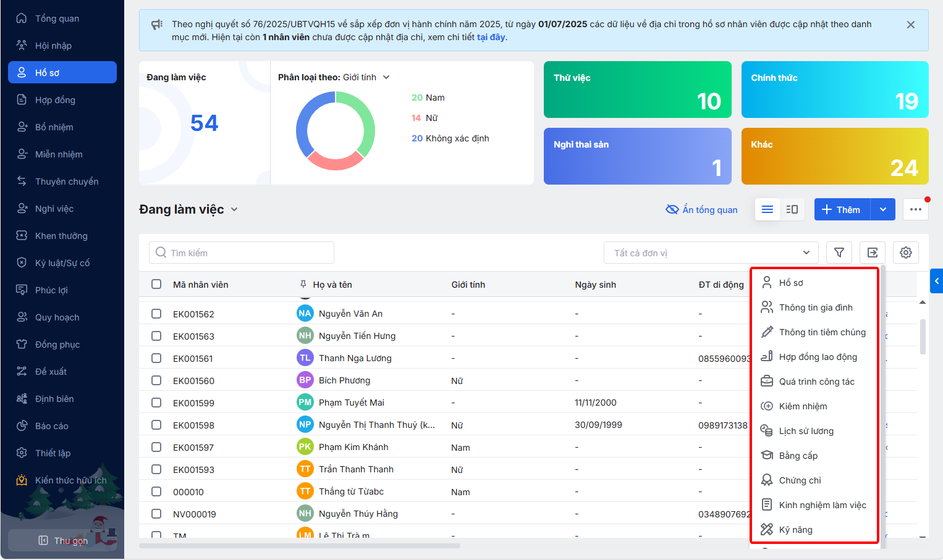943x560 pixels.
Task: Expand the 'Đang làm việc' status dropdown
Action: point(234,209)
